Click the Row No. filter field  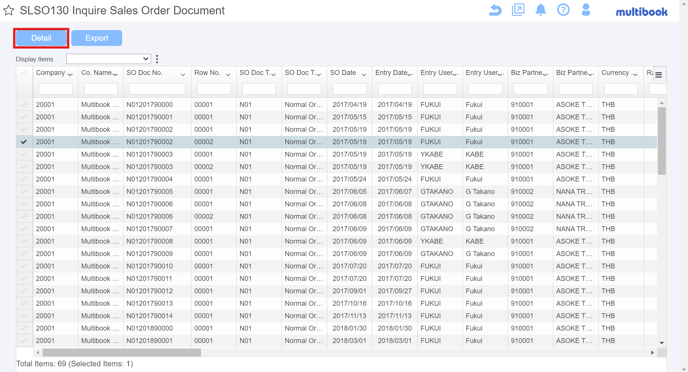[x=214, y=89]
